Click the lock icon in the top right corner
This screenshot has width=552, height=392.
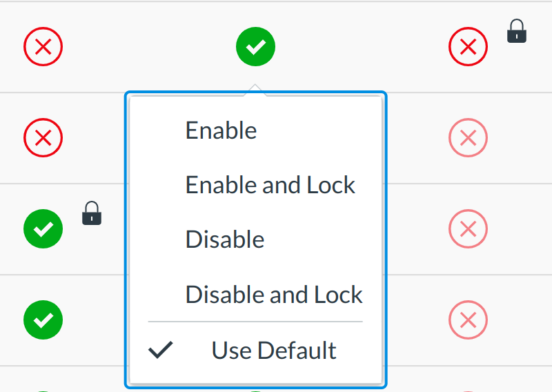pos(517,32)
